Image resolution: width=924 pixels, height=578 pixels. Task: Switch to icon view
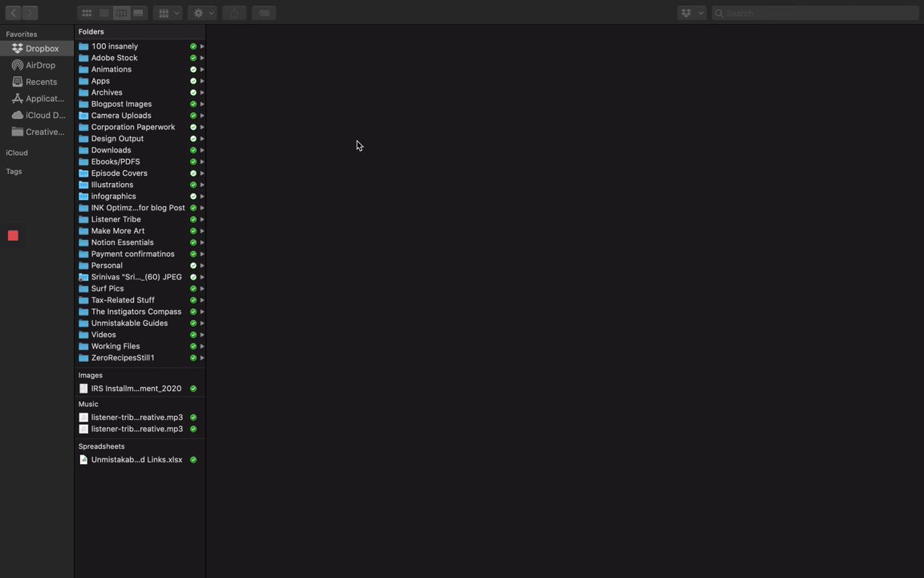click(87, 12)
